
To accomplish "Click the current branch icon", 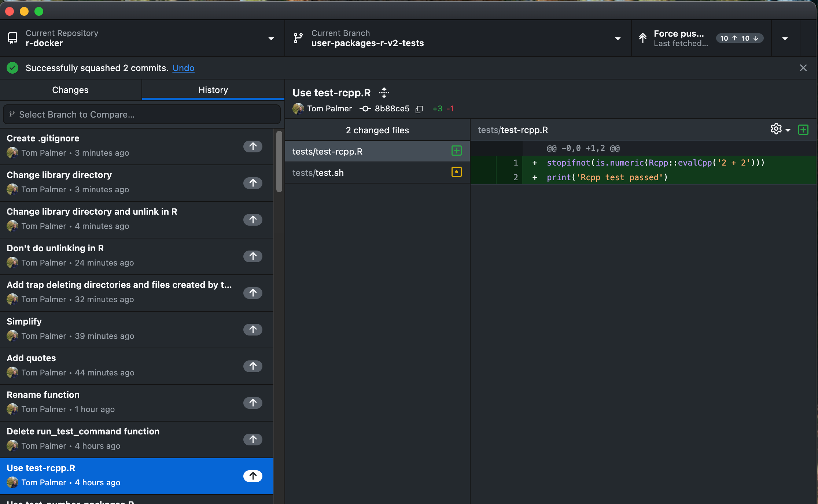I will (297, 37).
